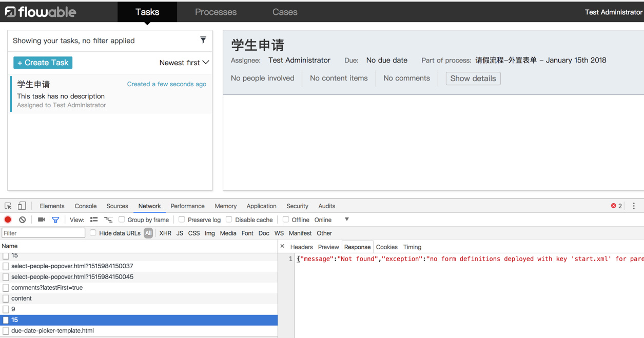
Task: Switch to the Processes tab
Action: point(216,12)
